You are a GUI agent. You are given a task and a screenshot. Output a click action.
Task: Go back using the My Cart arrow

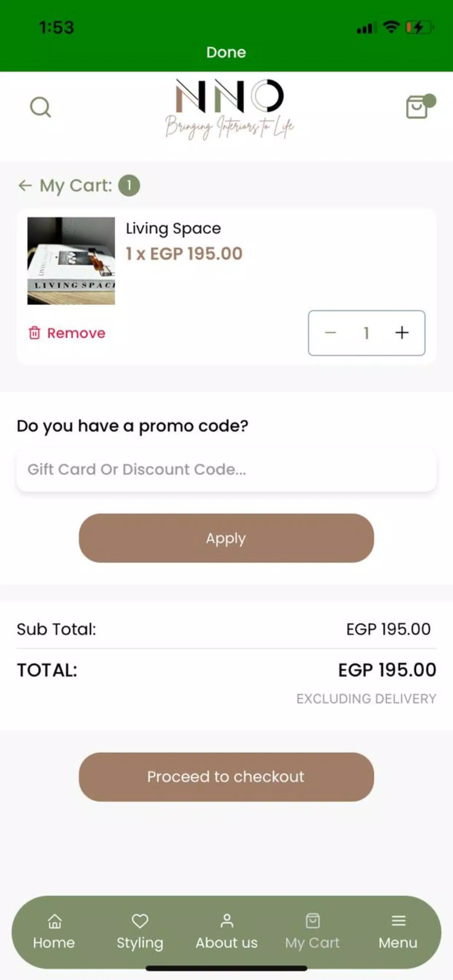click(x=25, y=186)
